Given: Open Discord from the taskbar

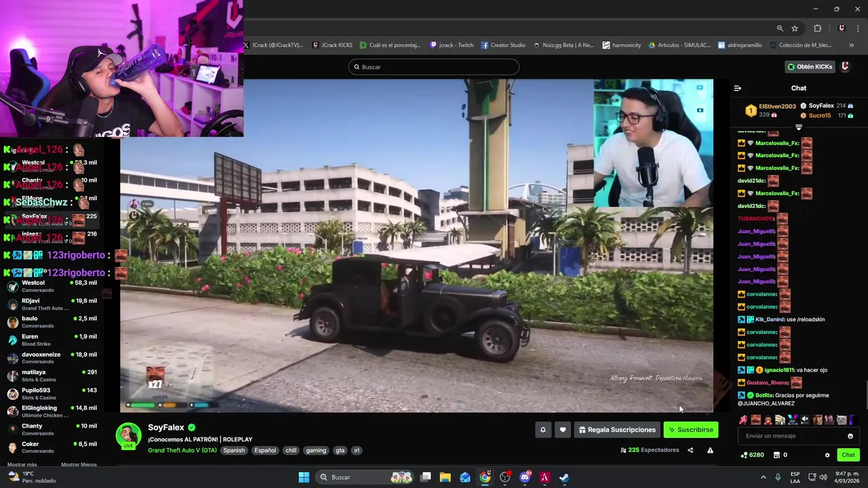Looking at the screenshot, I should pyautogui.click(x=525, y=477).
